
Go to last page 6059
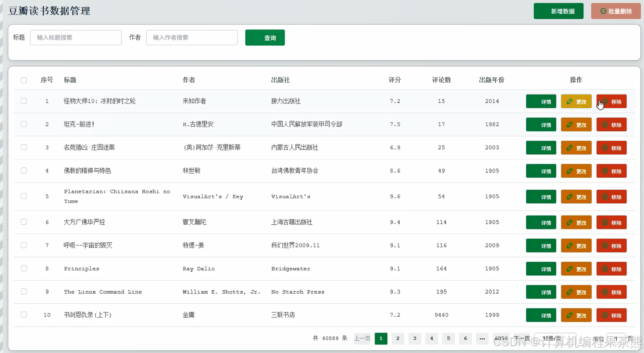click(x=501, y=339)
